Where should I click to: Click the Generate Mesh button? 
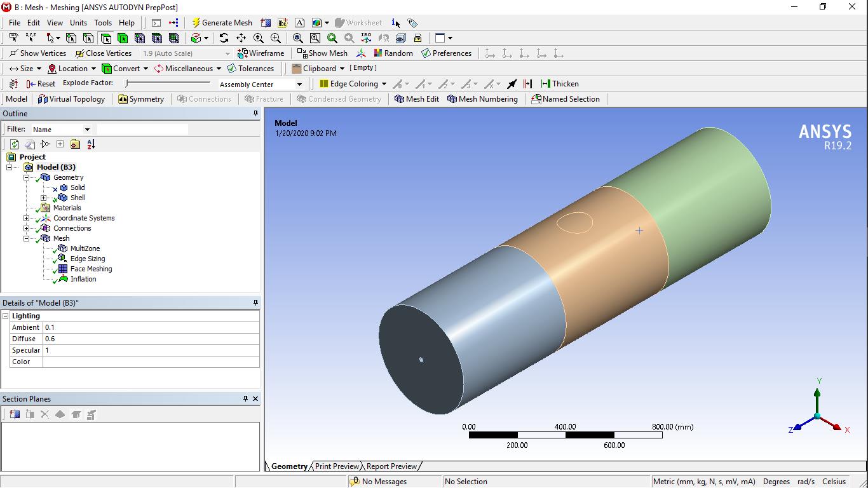[x=222, y=22]
